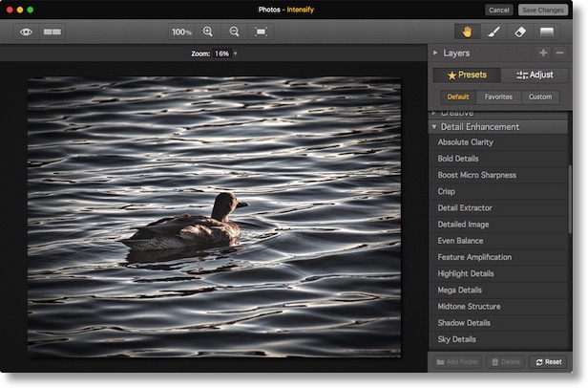Remove layer with the minus icon

[x=560, y=54]
